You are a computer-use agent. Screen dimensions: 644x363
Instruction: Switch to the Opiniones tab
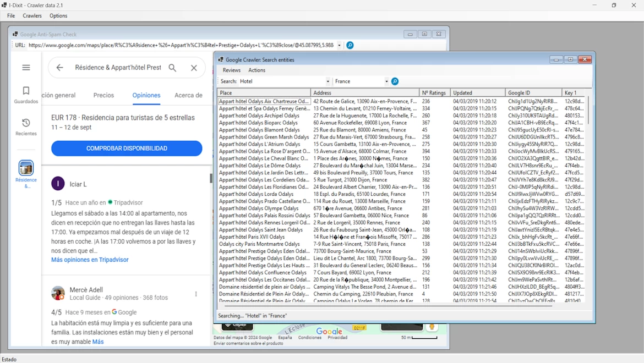pyautogui.click(x=146, y=95)
